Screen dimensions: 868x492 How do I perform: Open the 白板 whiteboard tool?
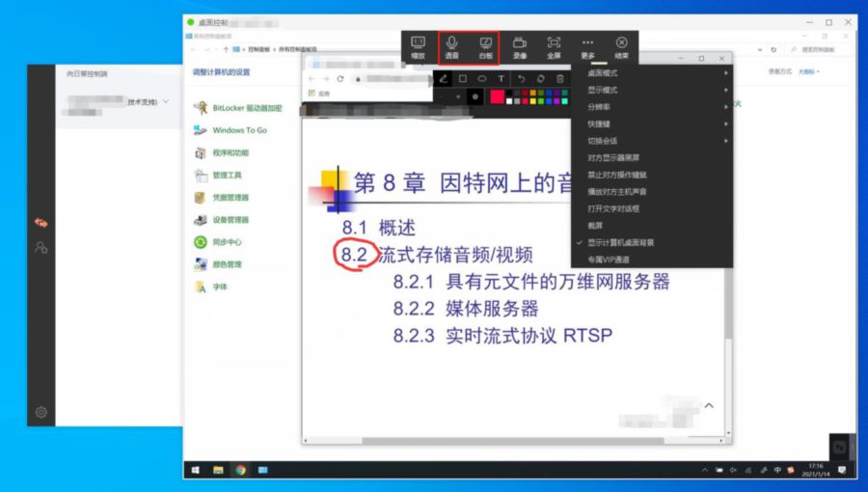(485, 47)
